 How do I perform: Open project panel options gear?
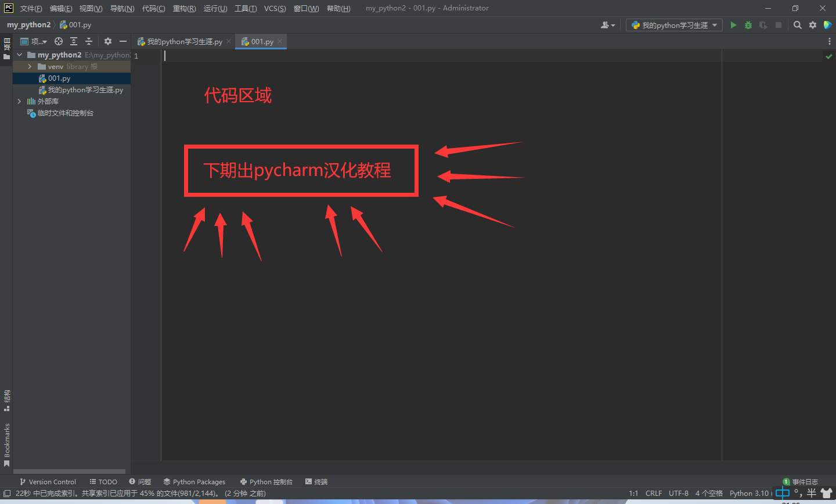(108, 41)
